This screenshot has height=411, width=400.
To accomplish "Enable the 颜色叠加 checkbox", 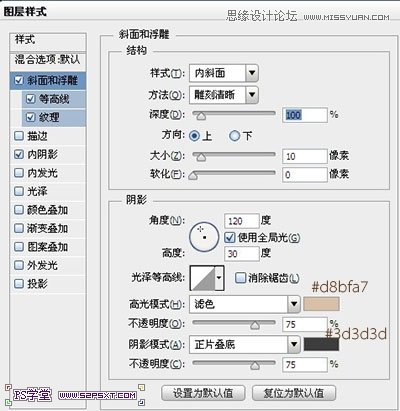I will click(19, 210).
